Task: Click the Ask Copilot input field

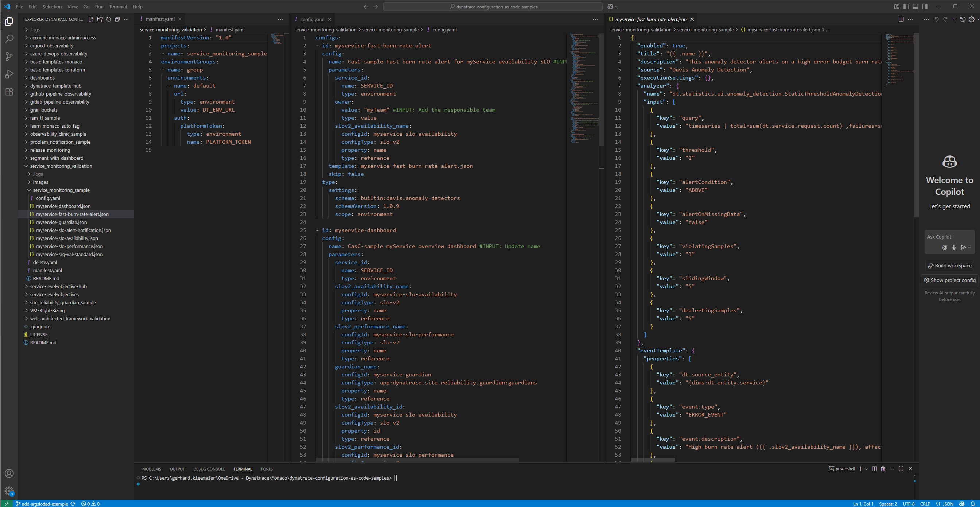Action: [x=950, y=237]
